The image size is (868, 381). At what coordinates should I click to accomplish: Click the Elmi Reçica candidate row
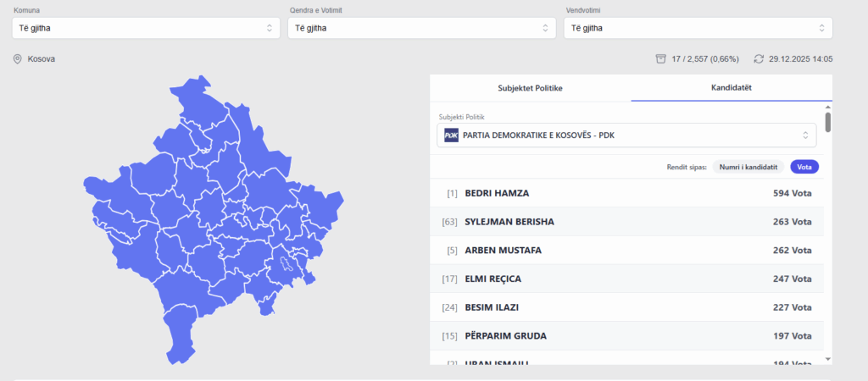pyautogui.click(x=627, y=279)
